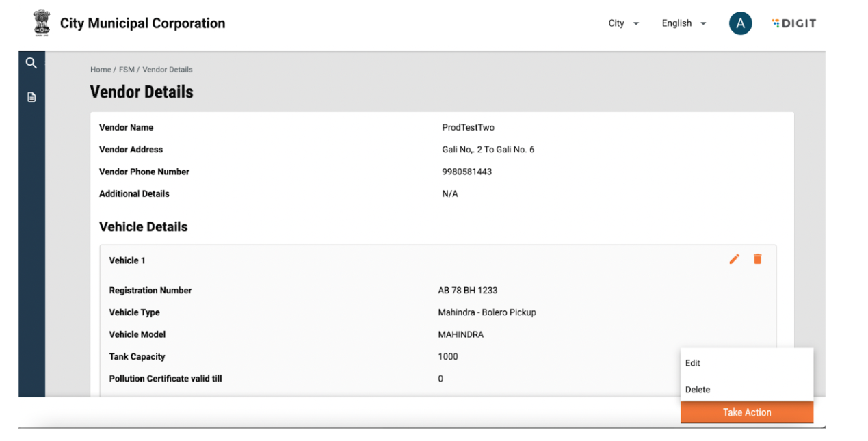Viewport: 868px width, 441px height.
Task: Open the English language dropdown
Action: (683, 23)
